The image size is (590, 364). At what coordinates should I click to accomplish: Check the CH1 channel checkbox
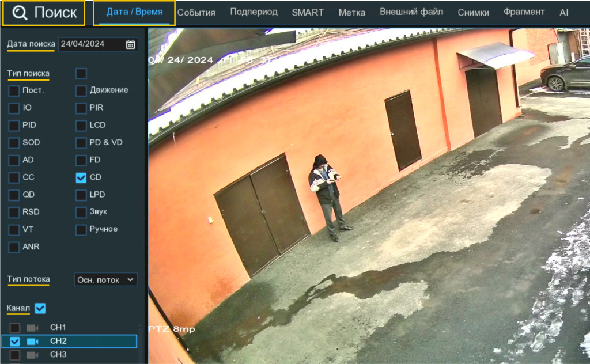click(x=15, y=328)
